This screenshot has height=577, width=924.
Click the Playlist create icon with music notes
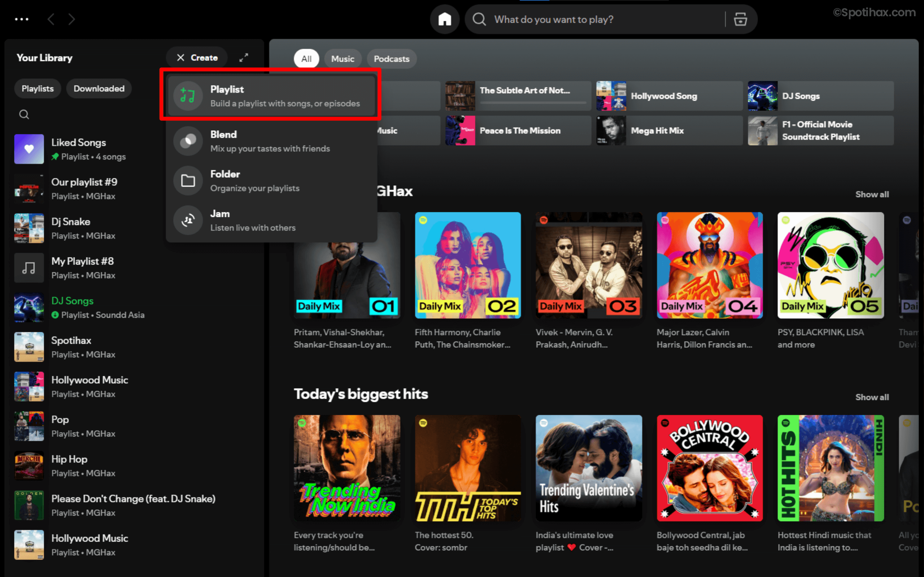[188, 96]
